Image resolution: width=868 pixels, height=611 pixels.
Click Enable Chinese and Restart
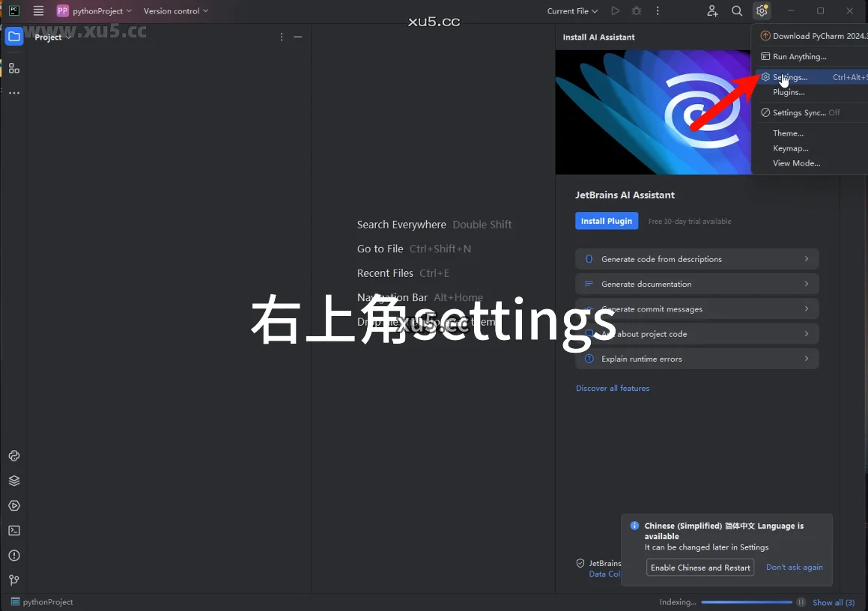[699, 568]
